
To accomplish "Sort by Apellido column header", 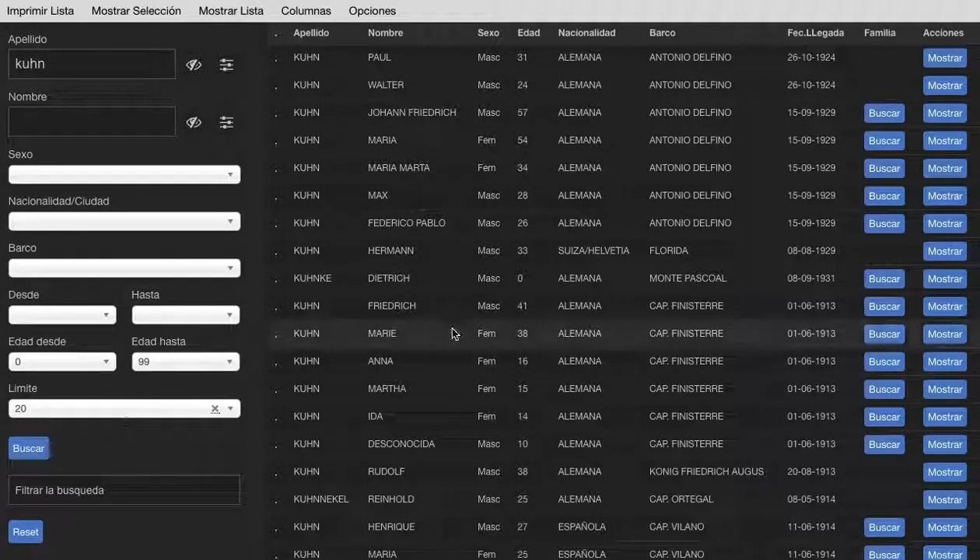I will [x=311, y=33].
